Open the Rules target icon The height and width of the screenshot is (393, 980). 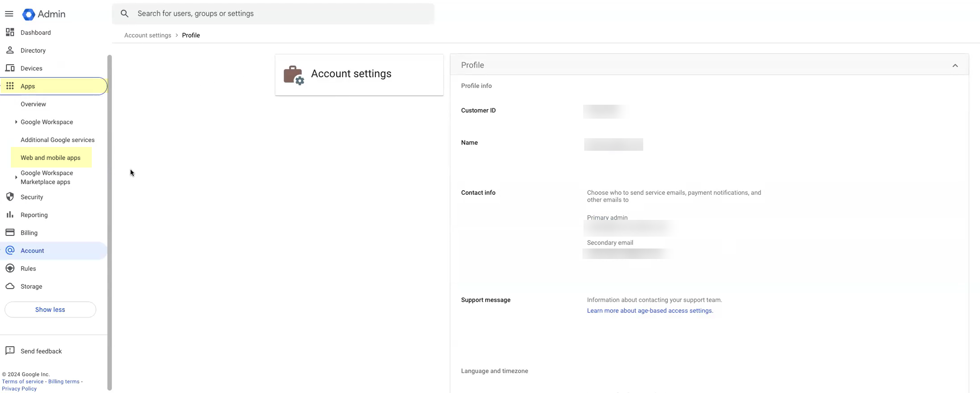10,268
